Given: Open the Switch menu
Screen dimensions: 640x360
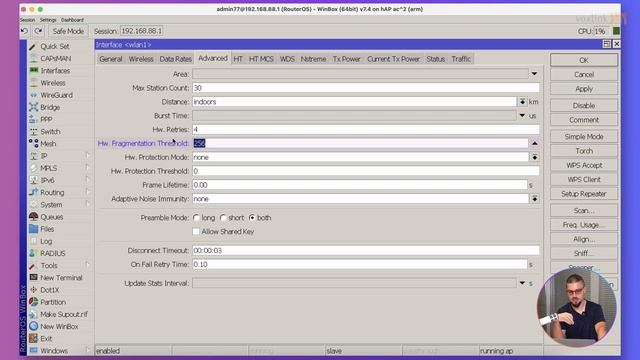Looking at the screenshot, I should click(50, 132).
